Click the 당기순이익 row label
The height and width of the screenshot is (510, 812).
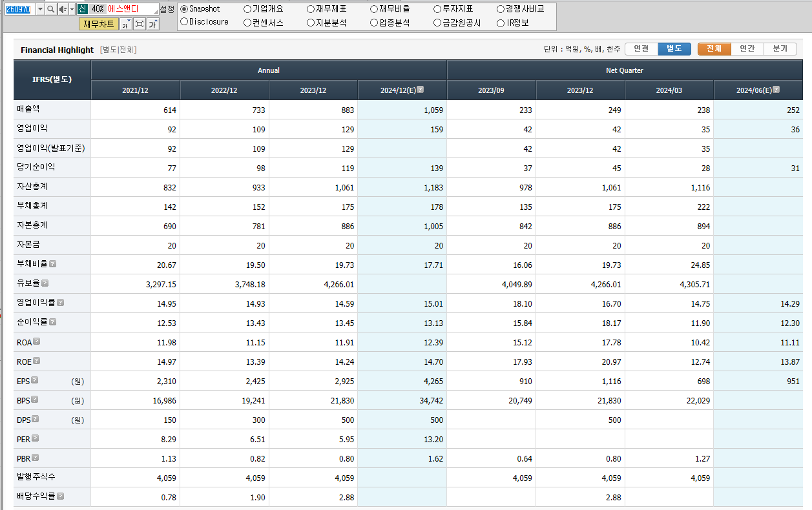[36, 167]
